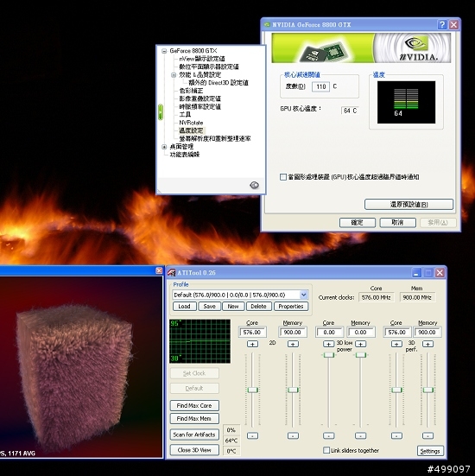Click minus under 3D low power Core
Viewport: 475px width, 476px height.
[328, 435]
